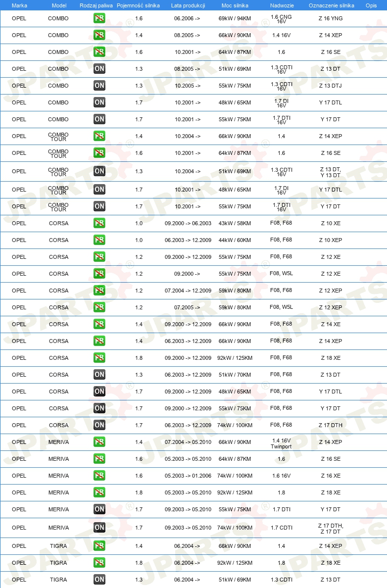Screen dimensions: 387x588
Task: Click engine code Y 17 DTL in Combo Tour row
Action: [x=331, y=190]
